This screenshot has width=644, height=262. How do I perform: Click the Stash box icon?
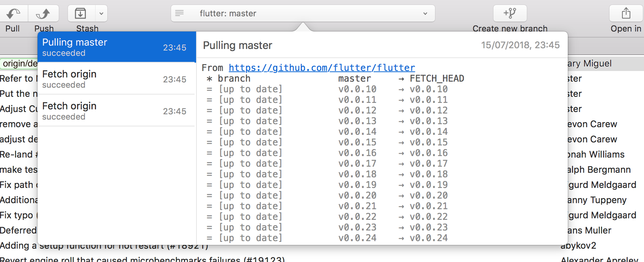[x=81, y=14]
